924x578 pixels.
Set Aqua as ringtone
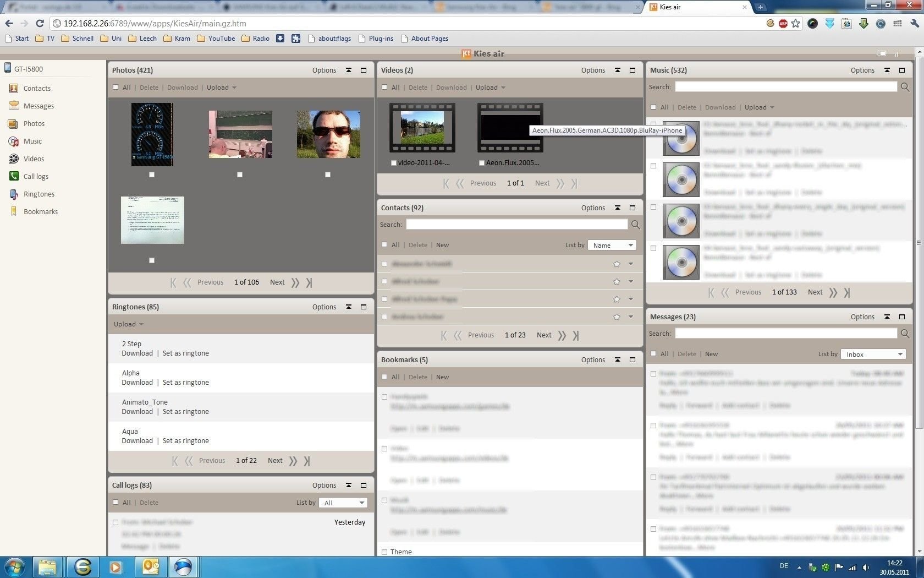[185, 441]
